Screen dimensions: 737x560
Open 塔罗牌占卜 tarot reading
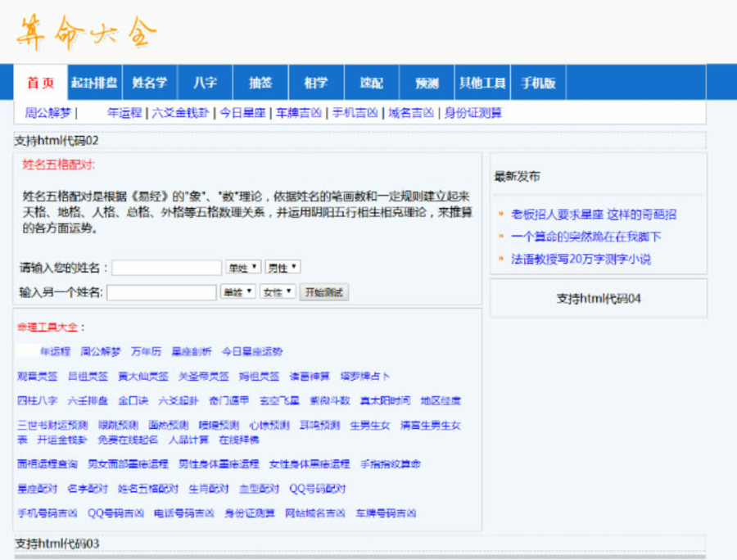click(366, 377)
